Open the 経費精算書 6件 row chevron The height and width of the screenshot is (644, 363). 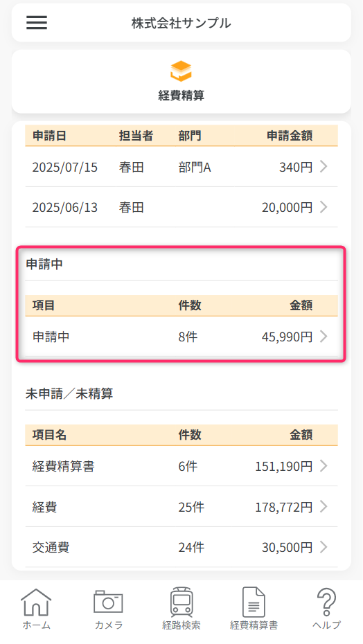[324, 466]
